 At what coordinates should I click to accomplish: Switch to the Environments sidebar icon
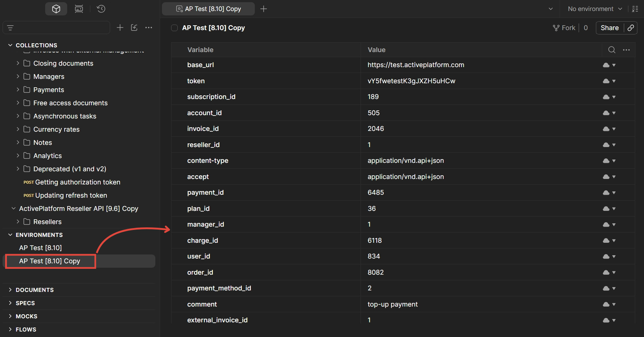(79, 9)
